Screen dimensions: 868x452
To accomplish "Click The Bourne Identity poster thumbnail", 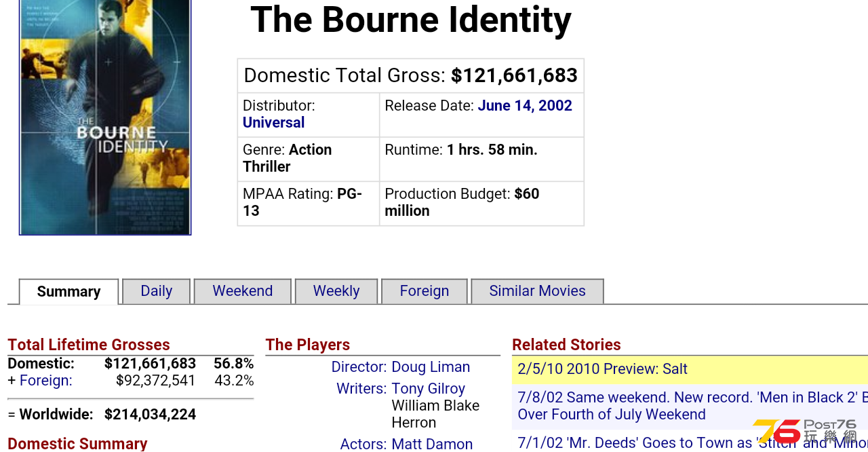I will (x=105, y=117).
